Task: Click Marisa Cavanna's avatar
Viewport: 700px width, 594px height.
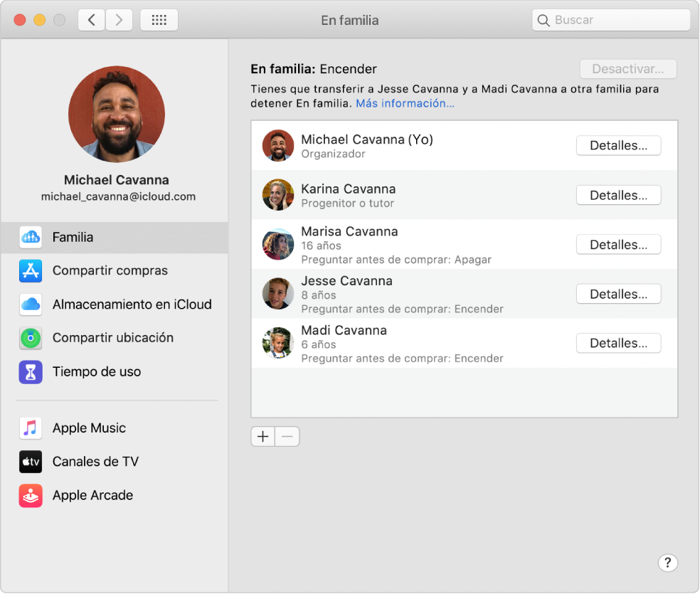Action: pyautogui.click(x=277, y=245)
